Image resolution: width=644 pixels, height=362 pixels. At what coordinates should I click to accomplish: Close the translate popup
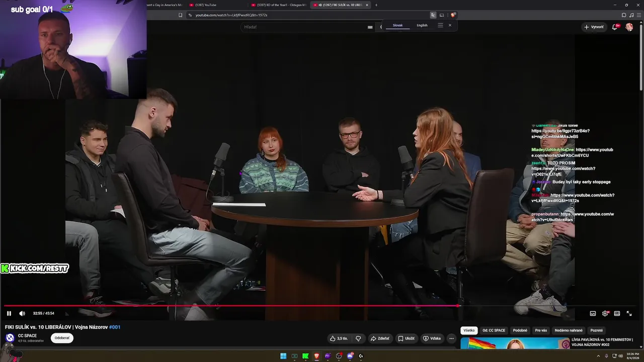[x=450, y=25]
